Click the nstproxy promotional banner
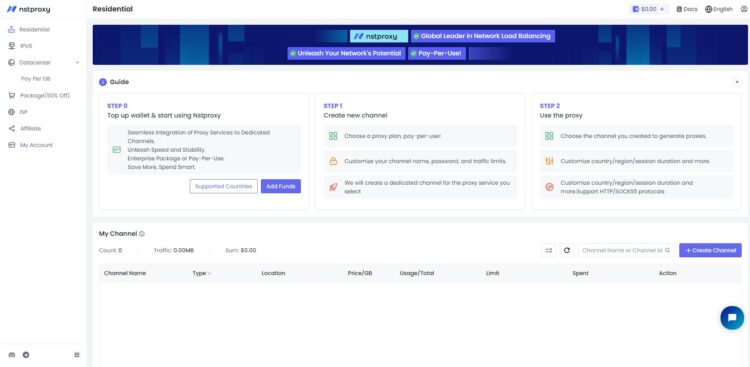The height and width of the screenshot is (367, 750). 420,45
